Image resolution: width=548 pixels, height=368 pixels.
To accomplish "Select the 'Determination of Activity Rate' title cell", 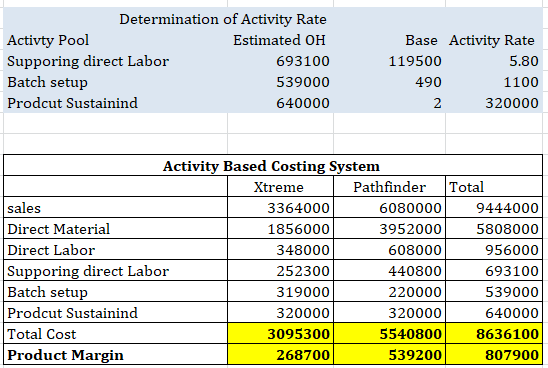I will click(x=223, y=19).
